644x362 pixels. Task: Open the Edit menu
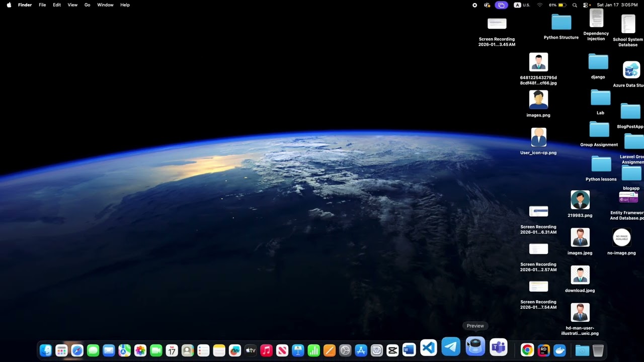(57, 5)
